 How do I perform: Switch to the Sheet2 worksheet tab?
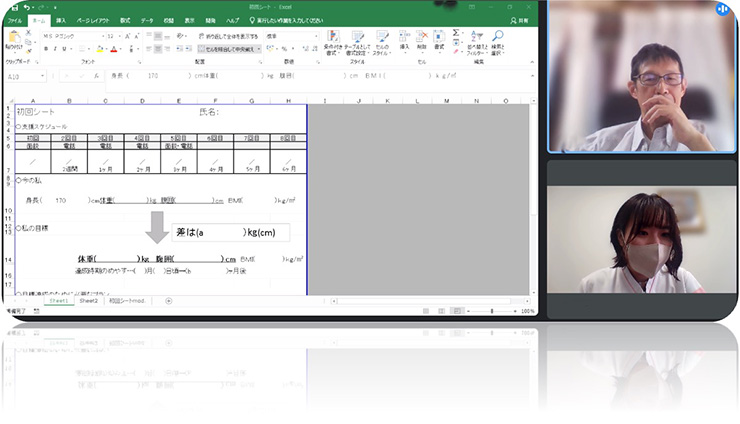(90, 300)
